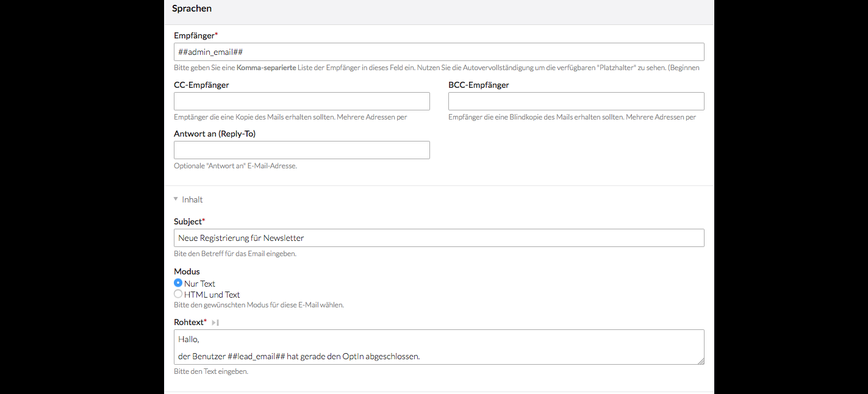This screenshot has width=868, height=394.
Task: Focus the BCC-Empfänger text field
Action: coord(576,101)
